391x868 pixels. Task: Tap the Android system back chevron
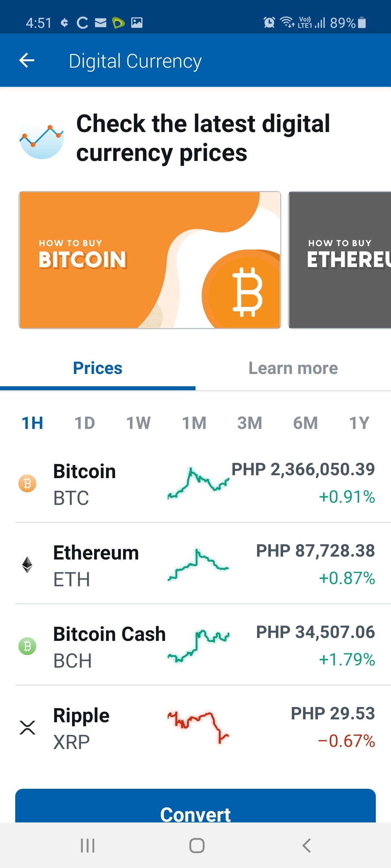coord(306,846)
